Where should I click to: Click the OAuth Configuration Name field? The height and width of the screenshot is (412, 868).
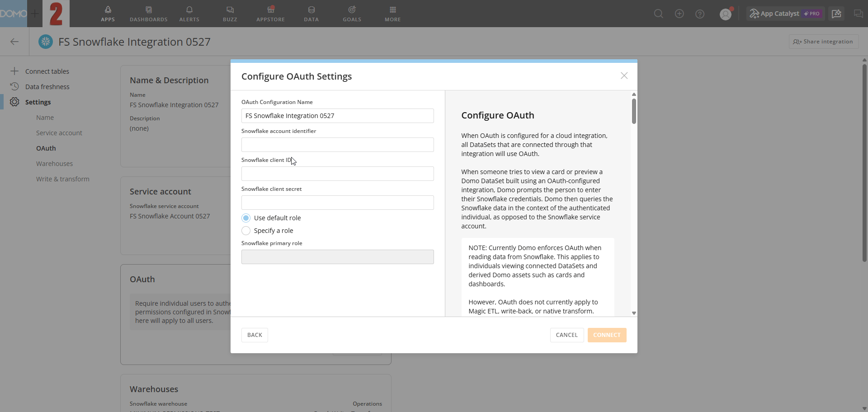pyautogui.click(x=338, y=116)
